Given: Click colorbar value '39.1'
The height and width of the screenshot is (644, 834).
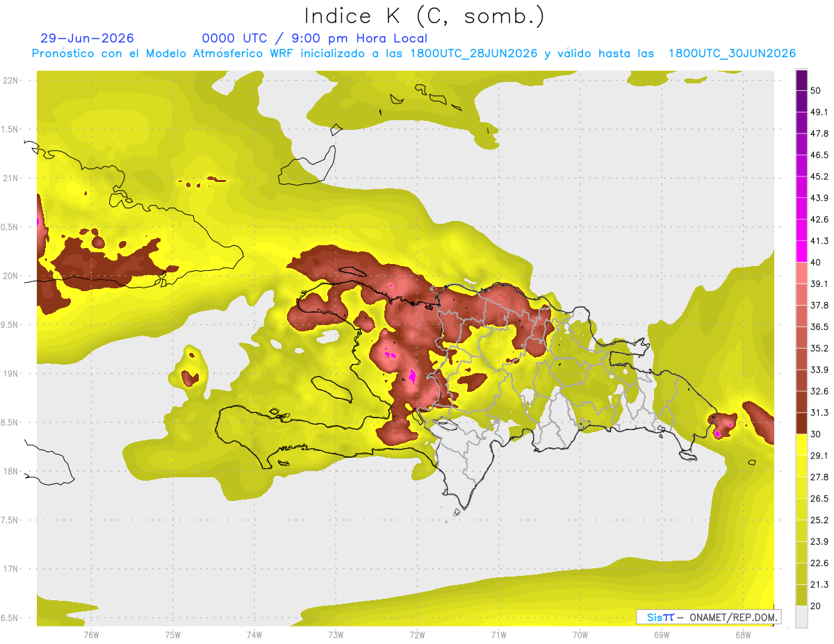Looking at the screenshot, I should (x=820, y=284).
